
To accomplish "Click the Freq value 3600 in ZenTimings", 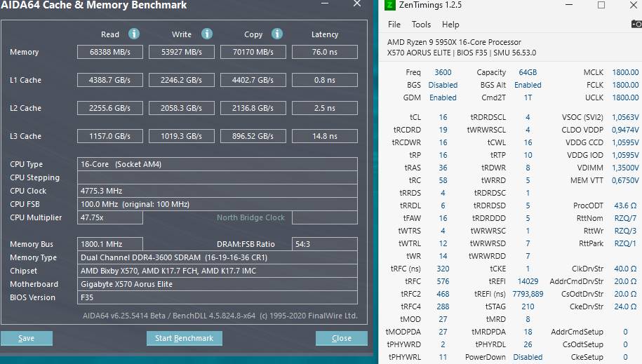I will [x=443, y=72].
